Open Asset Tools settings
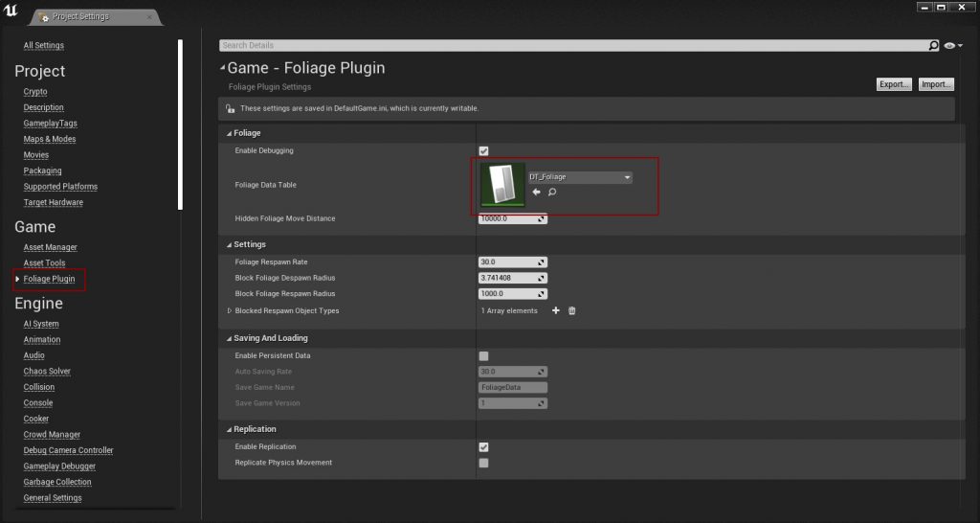Image resolution: width=980 pixels, height=523 pixels. tap(44, 262)
